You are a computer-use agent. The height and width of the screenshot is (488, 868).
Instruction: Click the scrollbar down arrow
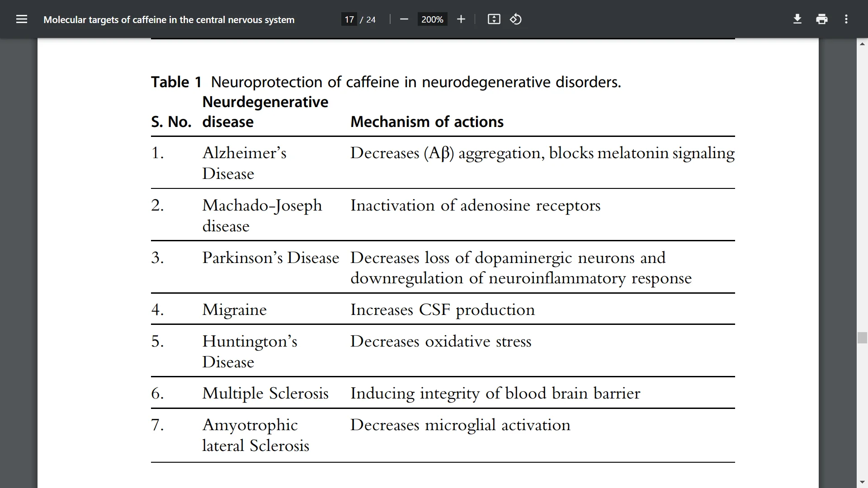click(x=862, y=483)
